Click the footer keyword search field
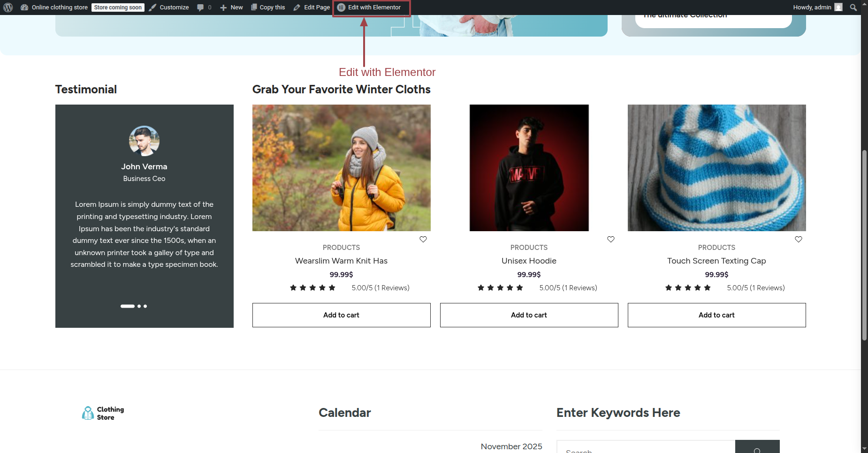This screenshot has width=868, height=453. [x=646, y=447]
